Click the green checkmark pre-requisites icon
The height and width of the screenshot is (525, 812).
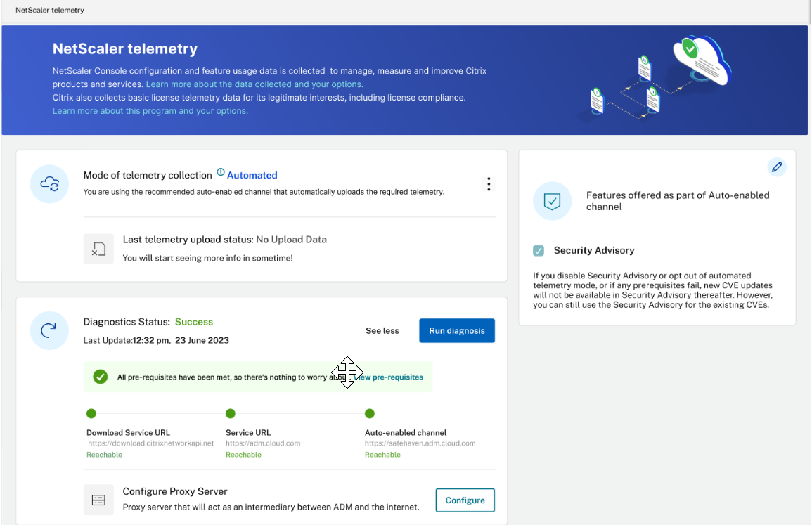click(101, 377)
